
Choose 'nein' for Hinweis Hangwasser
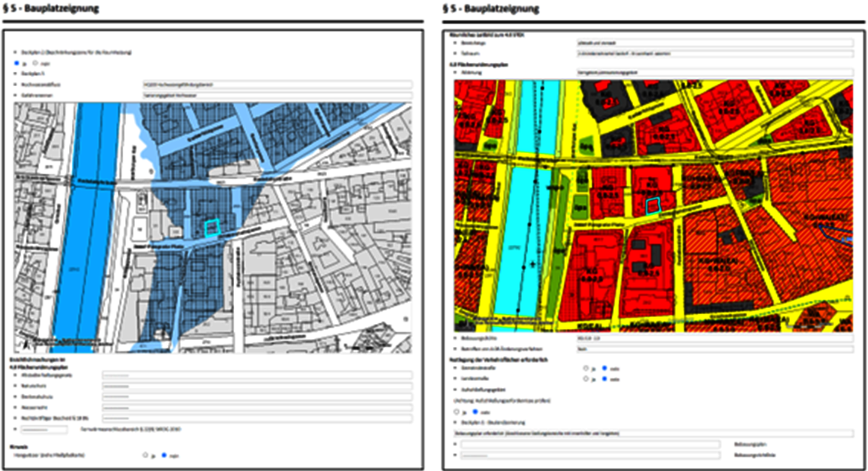click(x=164, y=455)
